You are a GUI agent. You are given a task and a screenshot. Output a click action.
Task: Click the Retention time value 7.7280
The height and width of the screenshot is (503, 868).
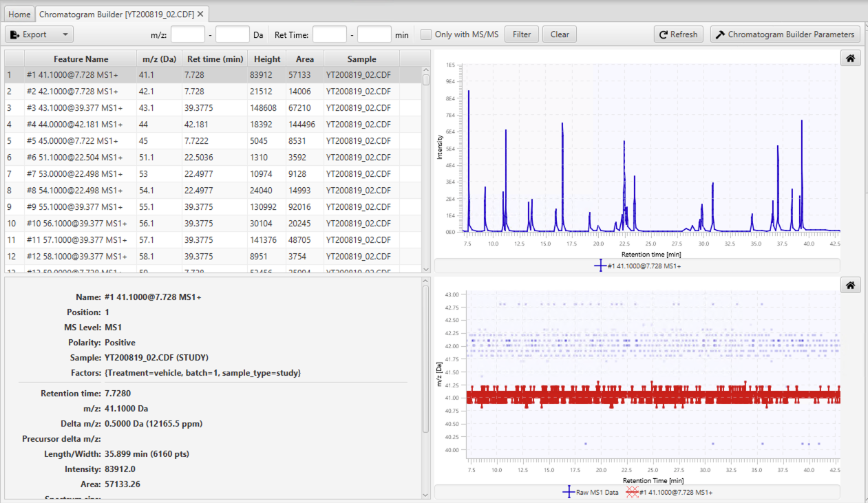pos(118,394)
